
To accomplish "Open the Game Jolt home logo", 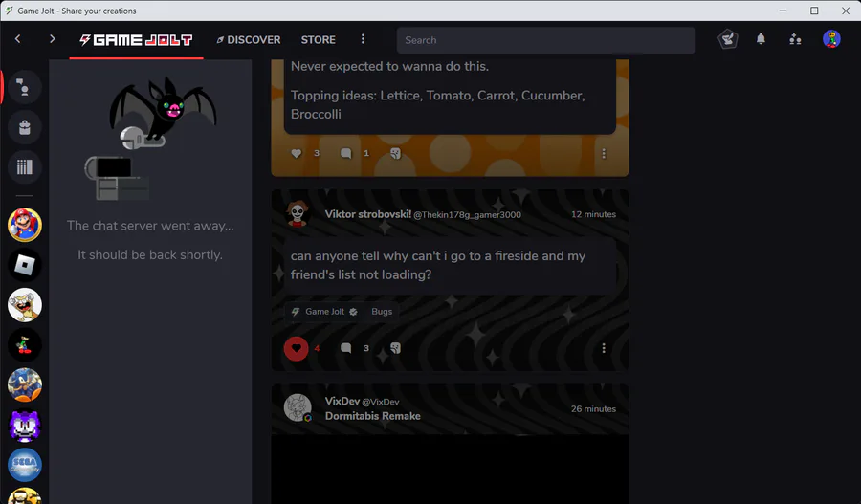I will coord(136,39).
